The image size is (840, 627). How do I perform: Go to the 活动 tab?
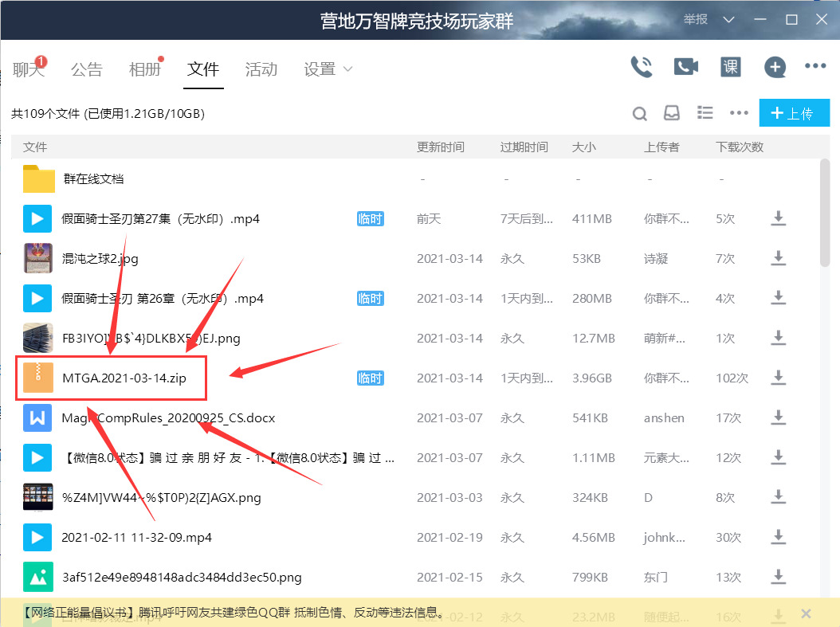click(261, 69)
